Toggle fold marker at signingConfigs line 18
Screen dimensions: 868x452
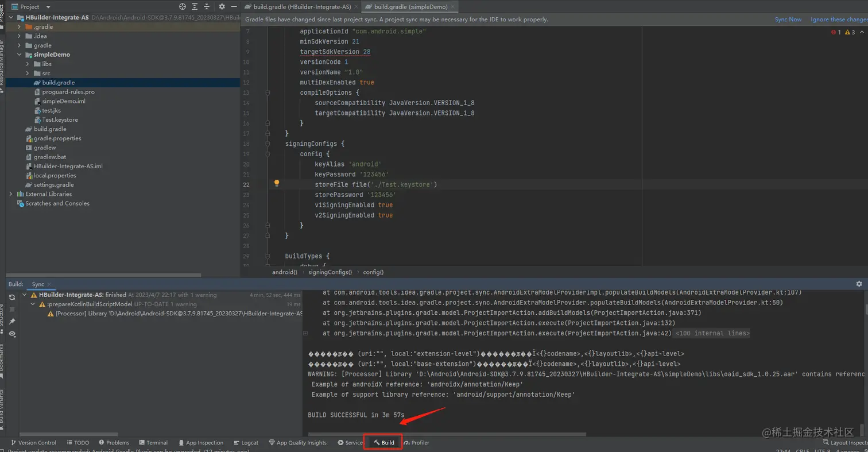click(x=268, y=144)
